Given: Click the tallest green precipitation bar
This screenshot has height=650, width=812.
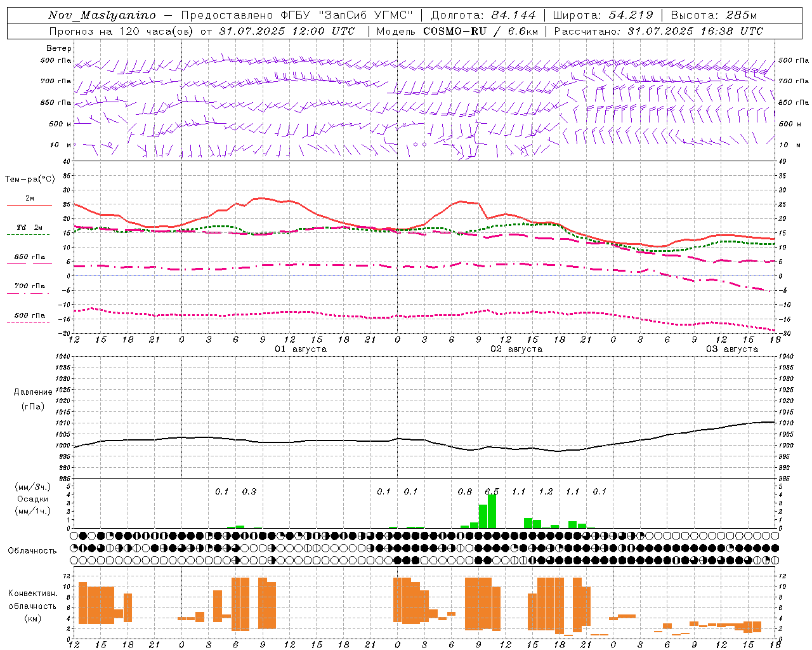Looking at the screenshot, I should (x=492, y=511).
